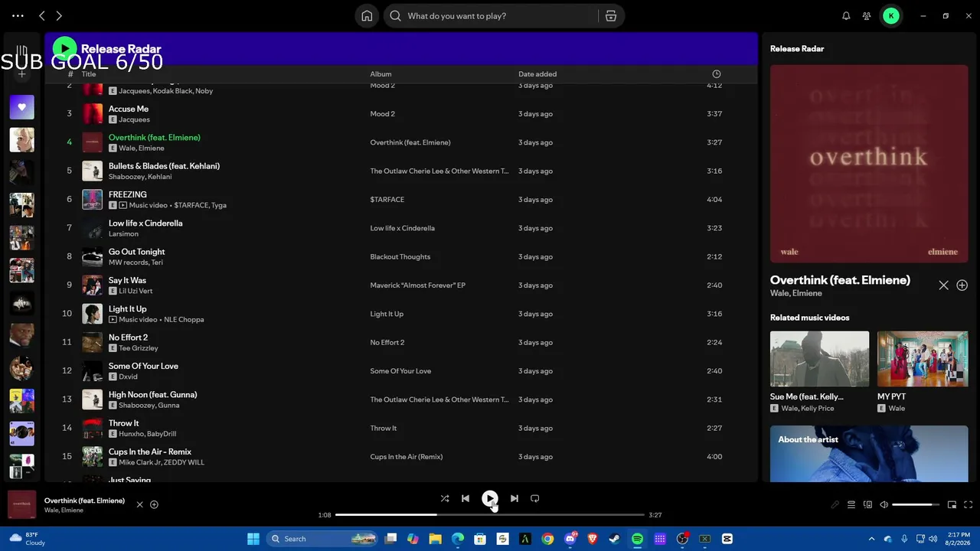Screen dimensions: 980x551
Task: Open Maverick "Almost Forever" EP album link
Action: coord(418,285)
